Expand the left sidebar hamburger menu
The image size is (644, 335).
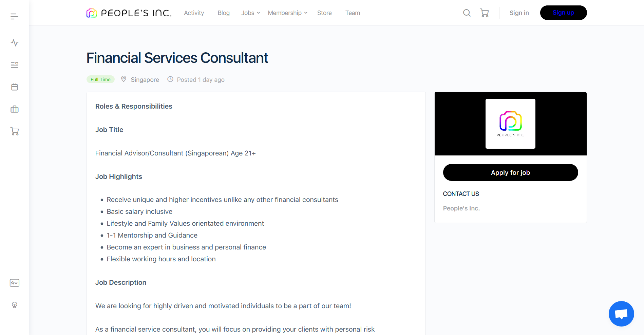(x=14, y=16)
